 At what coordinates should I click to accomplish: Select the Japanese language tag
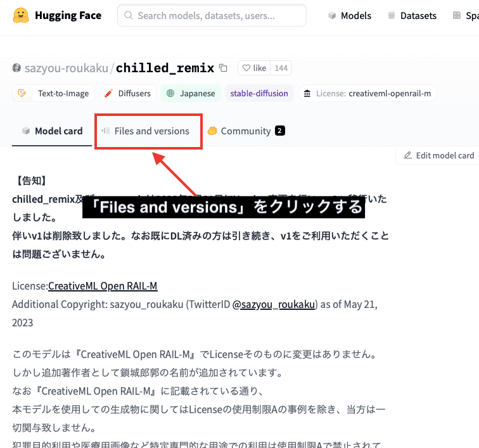click(x=191, y=93)
